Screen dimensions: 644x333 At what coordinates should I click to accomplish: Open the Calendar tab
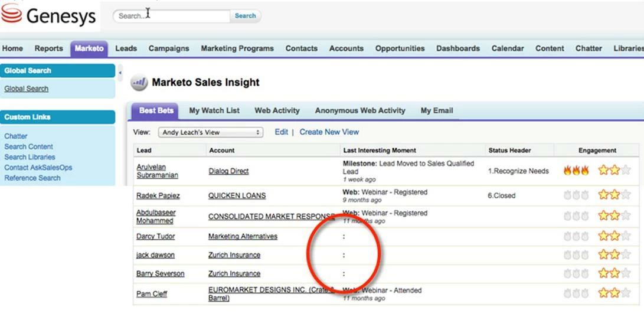(508, 48)
